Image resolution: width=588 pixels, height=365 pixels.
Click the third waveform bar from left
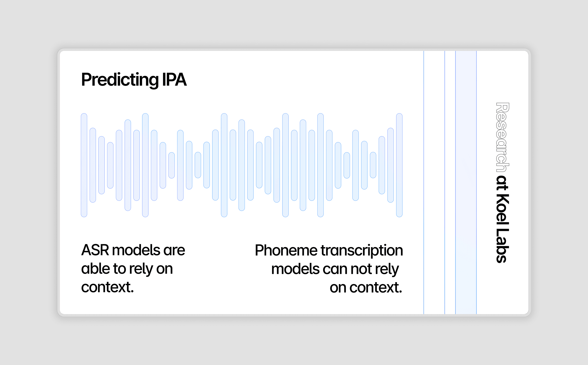pyautogui.click(x=102, y=165)
